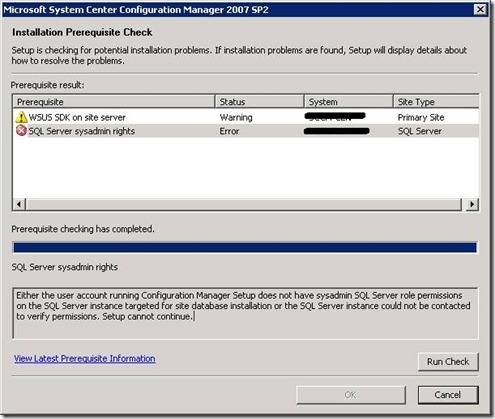
Task: Click the disabled OK button
Action: tap(351, 395)
